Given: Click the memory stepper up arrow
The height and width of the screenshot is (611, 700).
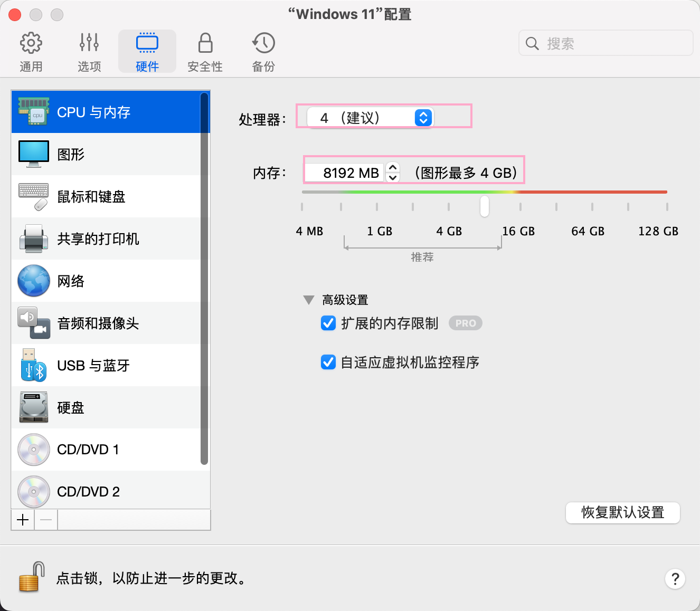Looking at the screenshot, I should [x=393, y=167].
